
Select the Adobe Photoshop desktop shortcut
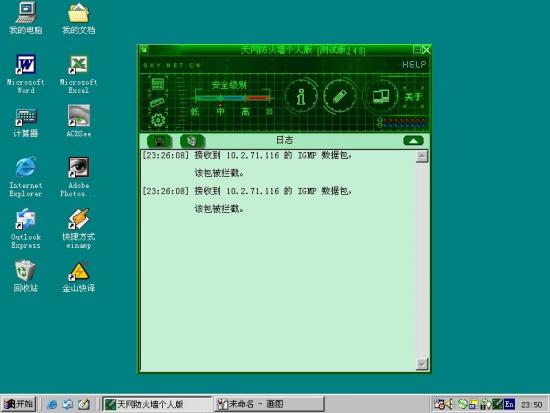coord(79,177)
